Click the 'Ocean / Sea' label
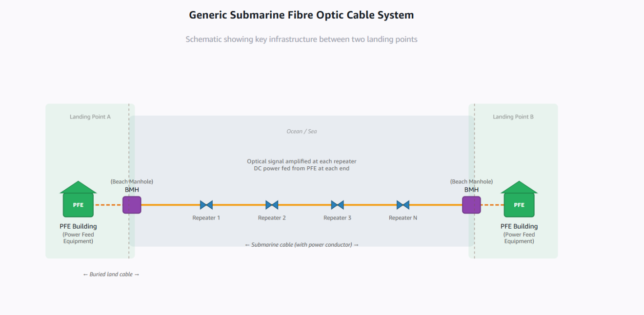 pyautogui.click(x=302, y=132)
